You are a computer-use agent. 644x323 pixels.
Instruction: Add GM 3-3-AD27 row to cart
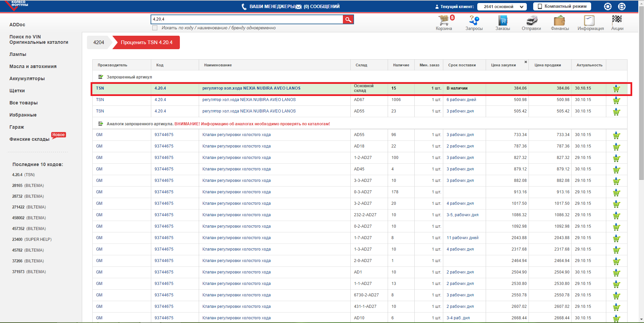(x=616, y=181)
